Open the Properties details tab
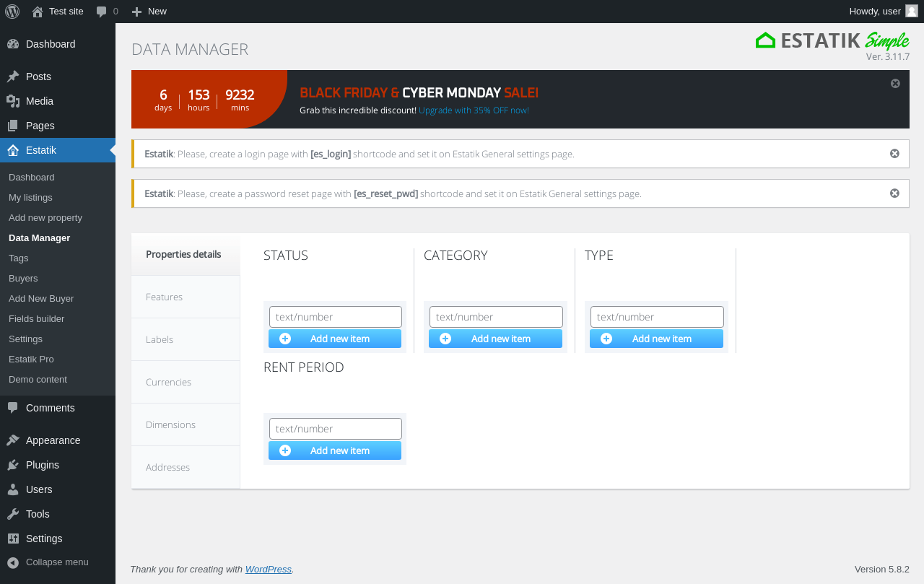 186,254
